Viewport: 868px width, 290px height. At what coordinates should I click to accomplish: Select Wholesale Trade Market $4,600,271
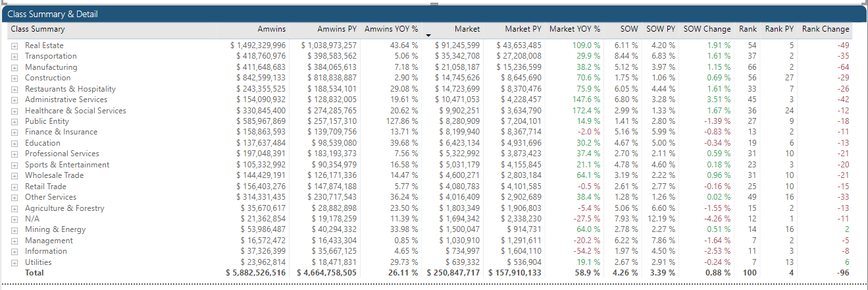pos(460,176)
